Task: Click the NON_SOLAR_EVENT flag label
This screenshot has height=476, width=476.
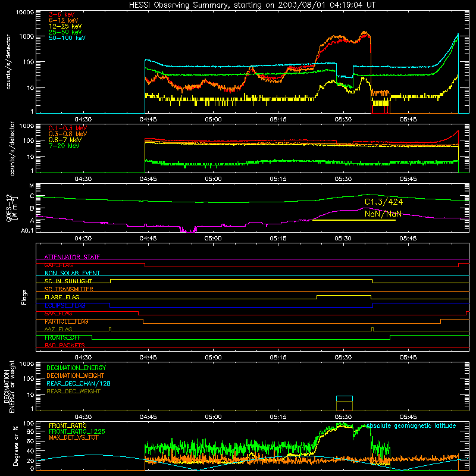Action: tap(72, 273)
